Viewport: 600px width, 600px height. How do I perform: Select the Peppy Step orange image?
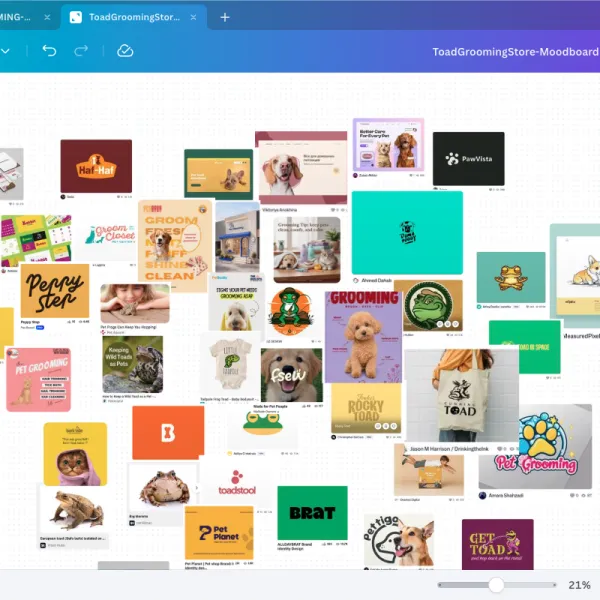55,291
